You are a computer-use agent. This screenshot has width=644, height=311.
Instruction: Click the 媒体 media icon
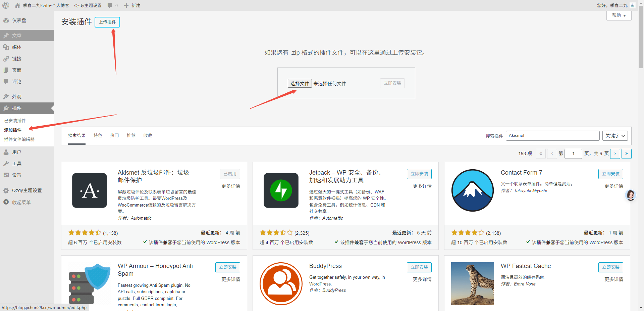click(x=6, y=47)
